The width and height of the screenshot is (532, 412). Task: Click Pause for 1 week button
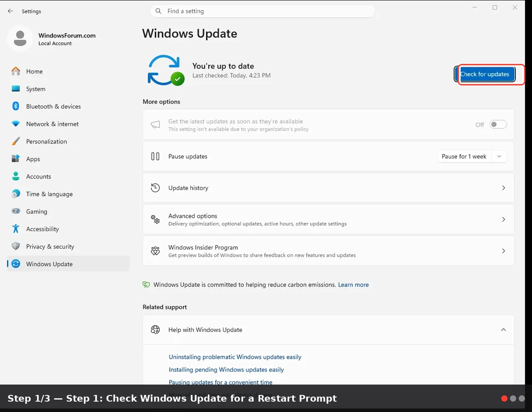click(x=464, y=156)
